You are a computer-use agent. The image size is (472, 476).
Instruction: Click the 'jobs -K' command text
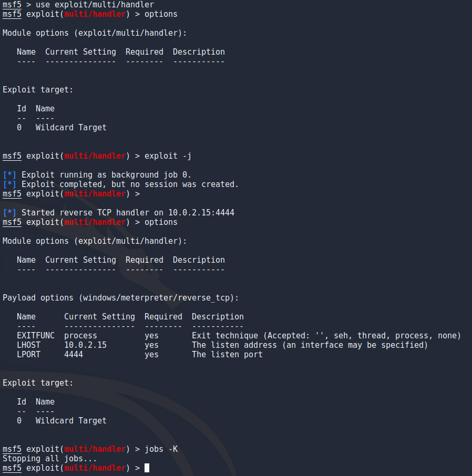click(161, 449)
